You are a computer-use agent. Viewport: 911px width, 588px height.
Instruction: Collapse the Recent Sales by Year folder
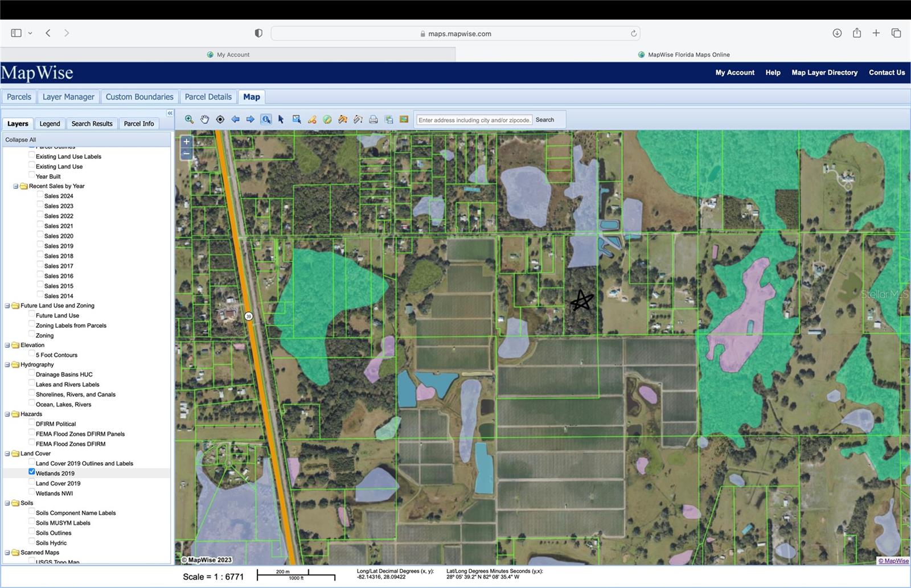(16, 186)
